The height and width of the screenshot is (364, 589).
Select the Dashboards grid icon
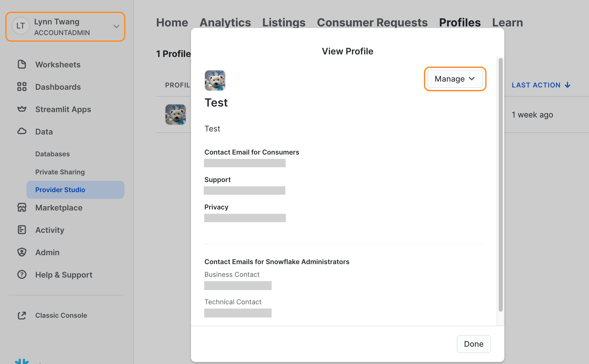(x=22, y=87)
